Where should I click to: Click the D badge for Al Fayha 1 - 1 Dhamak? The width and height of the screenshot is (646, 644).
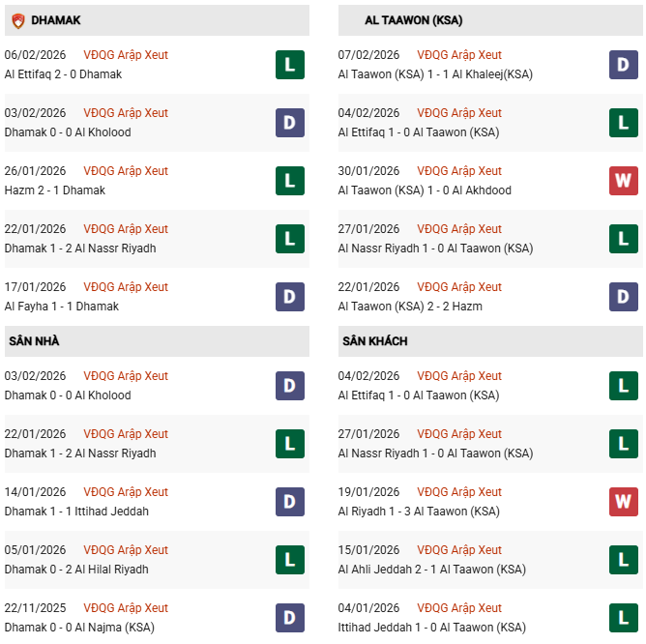pyautogui.click(x=289, y=297)
